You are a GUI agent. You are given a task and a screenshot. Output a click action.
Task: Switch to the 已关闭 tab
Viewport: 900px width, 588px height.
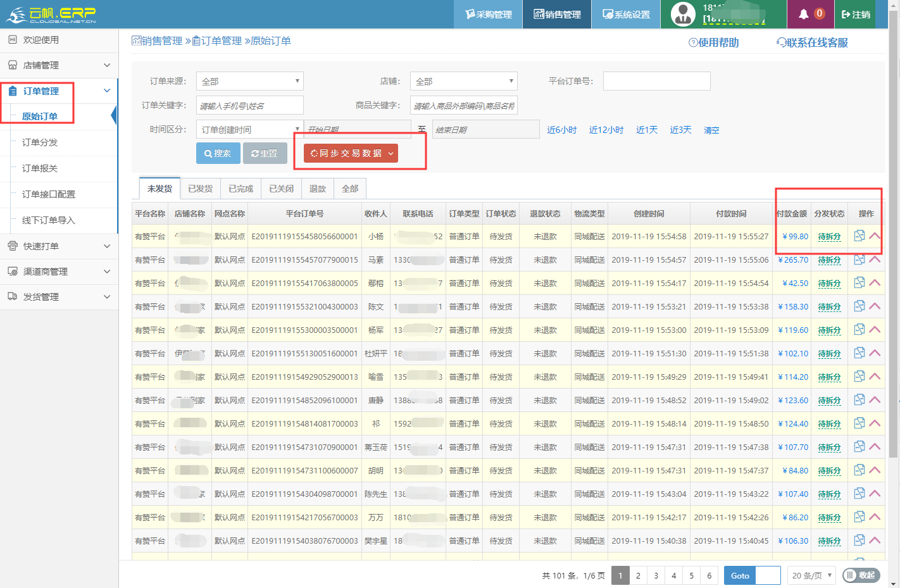click(x=282, y=189)
